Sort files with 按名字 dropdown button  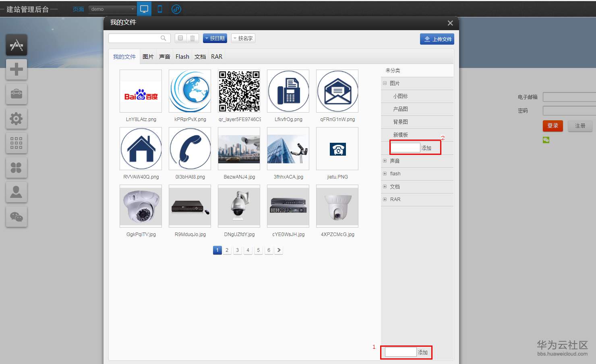click(x=243, y=38)
